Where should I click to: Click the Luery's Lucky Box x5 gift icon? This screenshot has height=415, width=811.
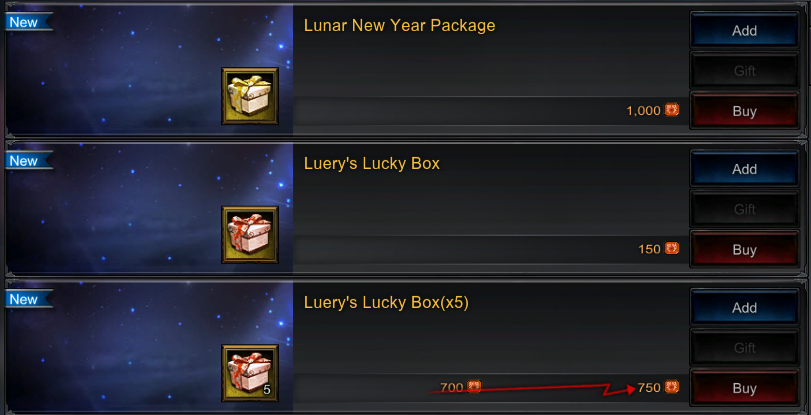[250, 373]
